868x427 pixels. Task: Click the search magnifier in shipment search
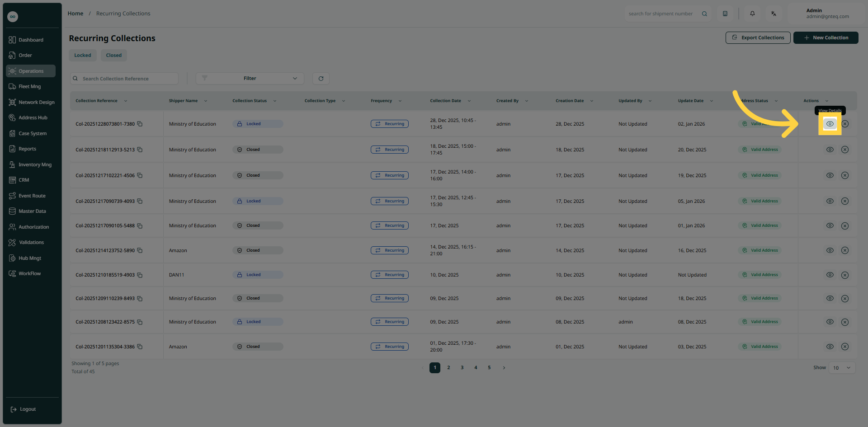tap(704, 14)
